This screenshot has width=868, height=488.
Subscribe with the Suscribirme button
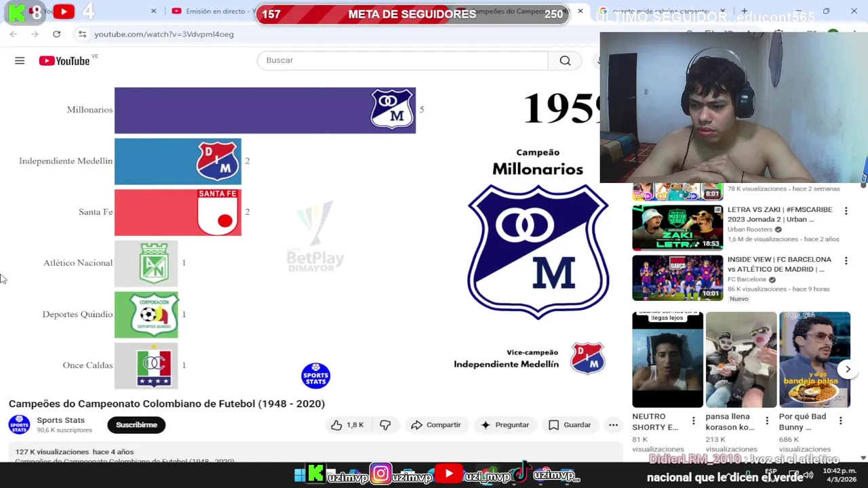136,425
